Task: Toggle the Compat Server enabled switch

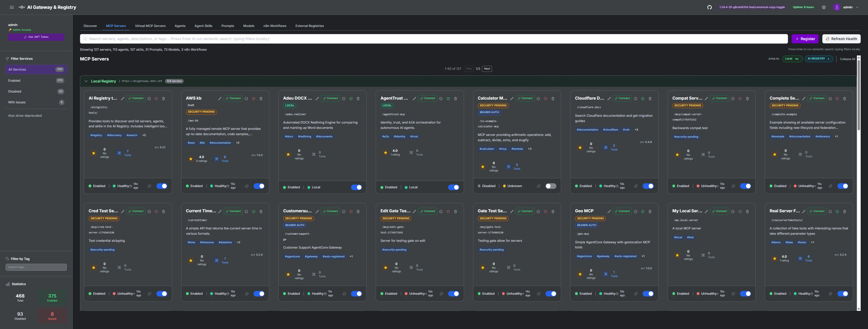Action: [x=745, y=186]
